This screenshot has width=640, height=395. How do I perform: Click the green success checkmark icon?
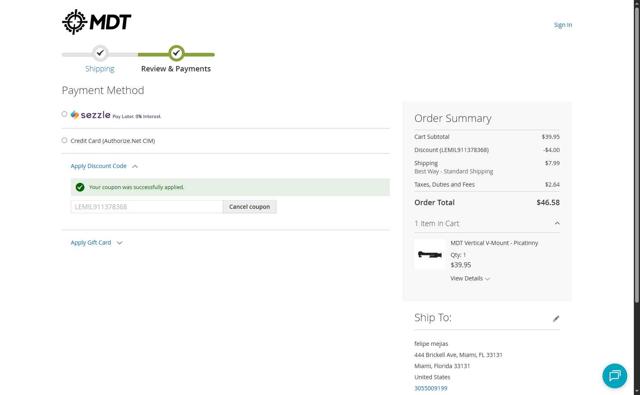click(x=80, y=187)
